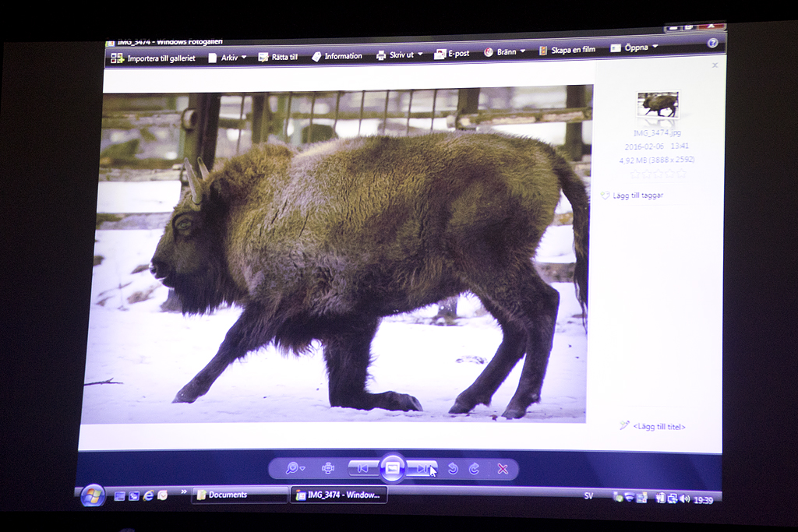Switch to the Documents taskbar window

click(240, 495)
